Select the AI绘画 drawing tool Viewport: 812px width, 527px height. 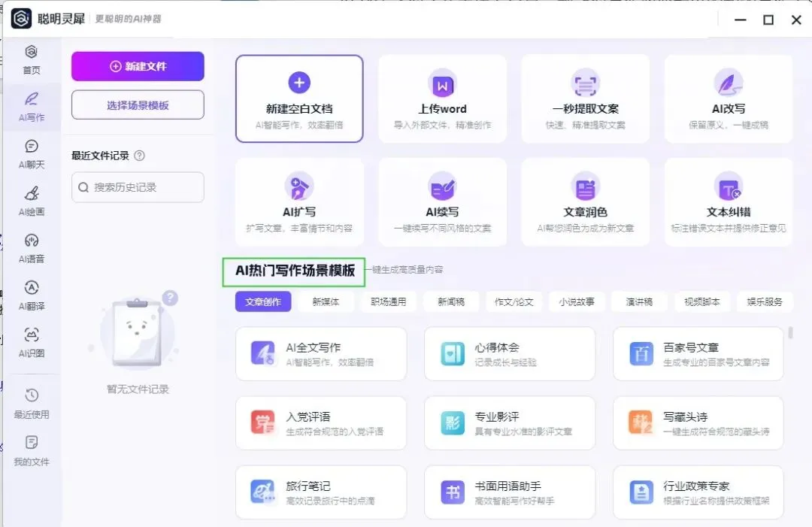[x=31, y=201]
